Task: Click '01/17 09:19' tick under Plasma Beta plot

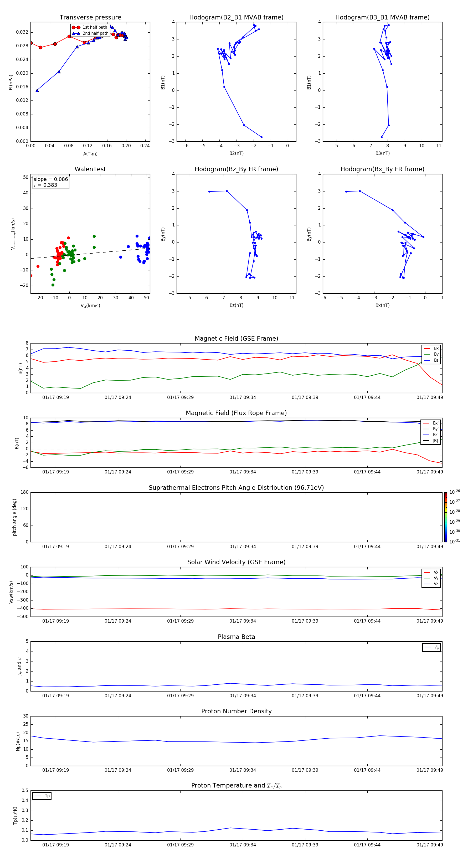Action: (55, 695)
